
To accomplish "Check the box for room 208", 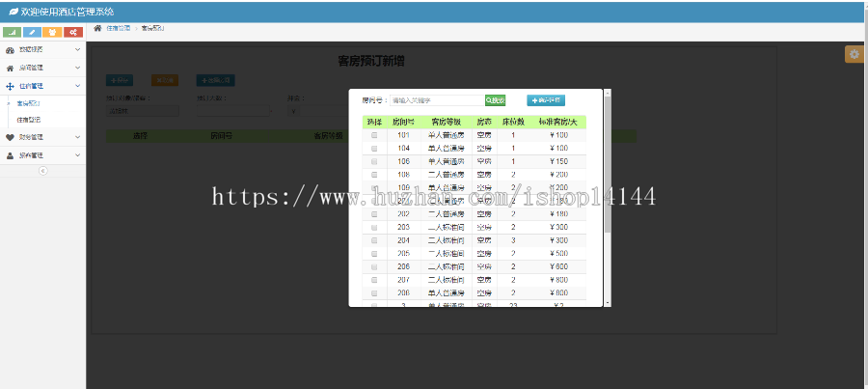I will (x=374, y=293).
